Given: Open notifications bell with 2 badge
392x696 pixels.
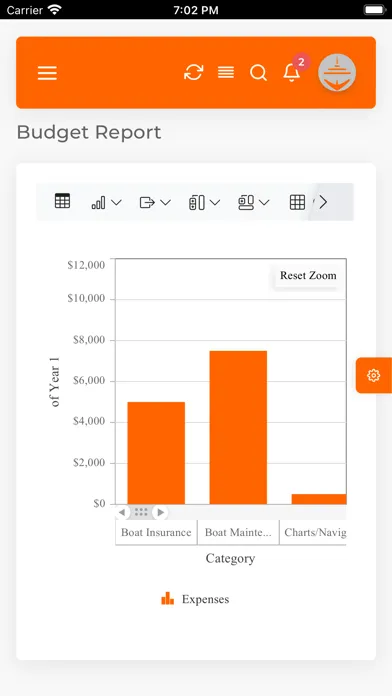Looking at the screenshot, I should [x=292, y=73].
